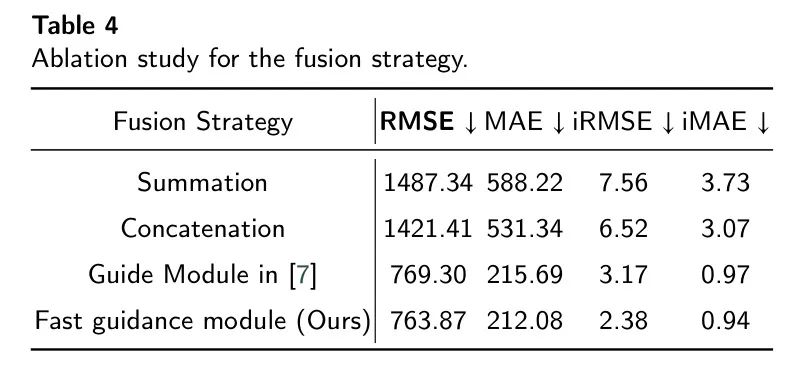
Task: Select the iMAE column header
Action: coord(725,122)
